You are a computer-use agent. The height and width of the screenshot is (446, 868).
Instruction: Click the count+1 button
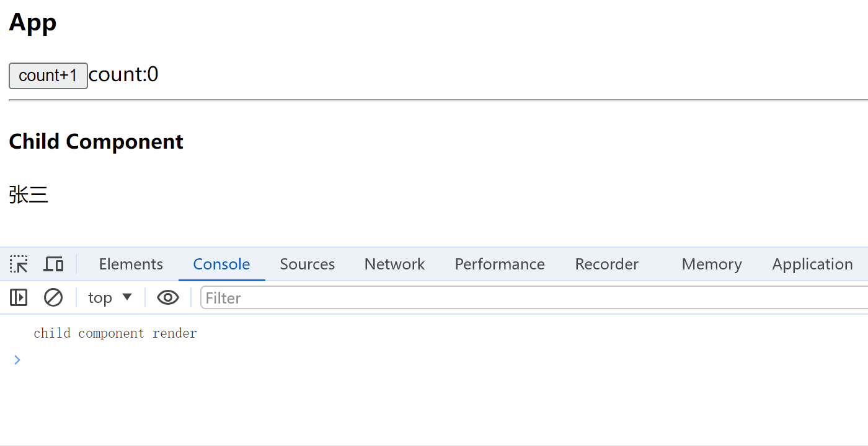coord(48,76)
